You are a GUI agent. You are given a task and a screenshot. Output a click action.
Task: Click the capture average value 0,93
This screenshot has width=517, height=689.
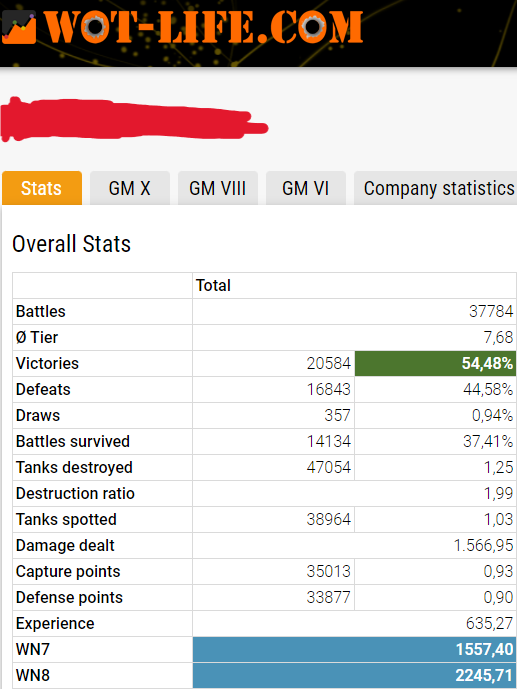click(x=498, y=571)
